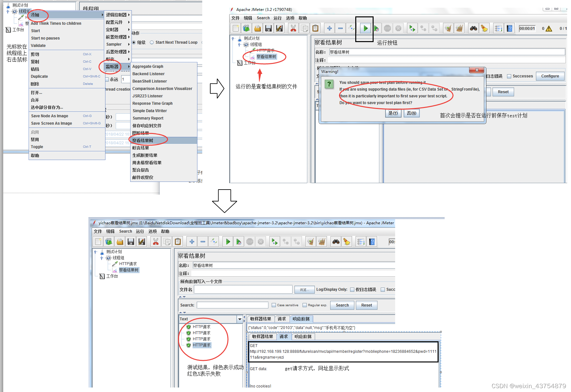Click the Help question-mark icon in top-right JMeter toolbar
571x392 pixels.
point(510,28)
